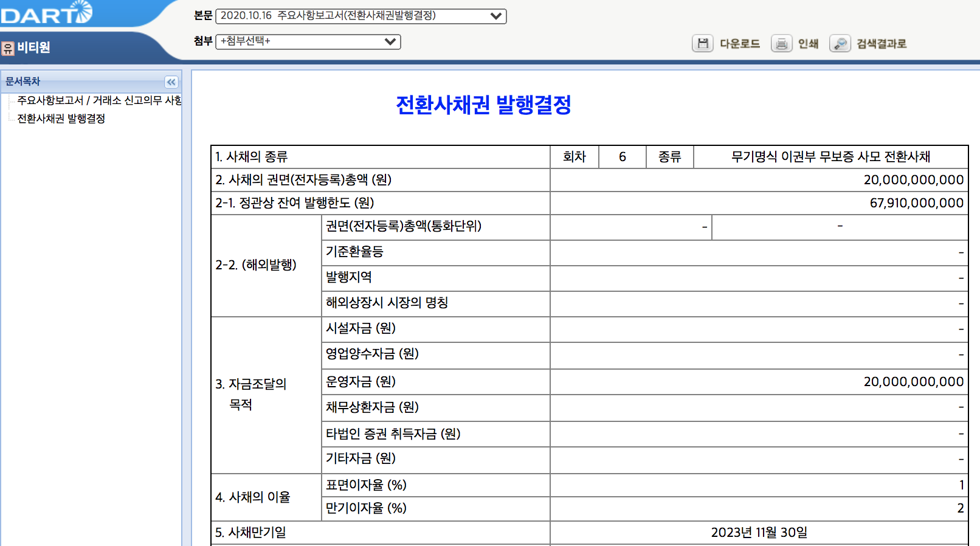This screenshot has width=980, height=546.
Task: Click the 권면총액 value 20,000,000,000
Action: coord(914,180)
